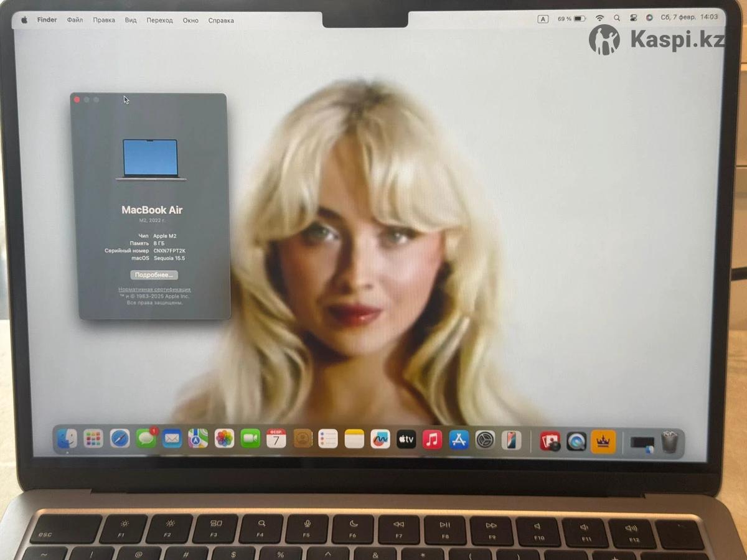
Task: Expand the Apple logo menu
Action: 24,20
